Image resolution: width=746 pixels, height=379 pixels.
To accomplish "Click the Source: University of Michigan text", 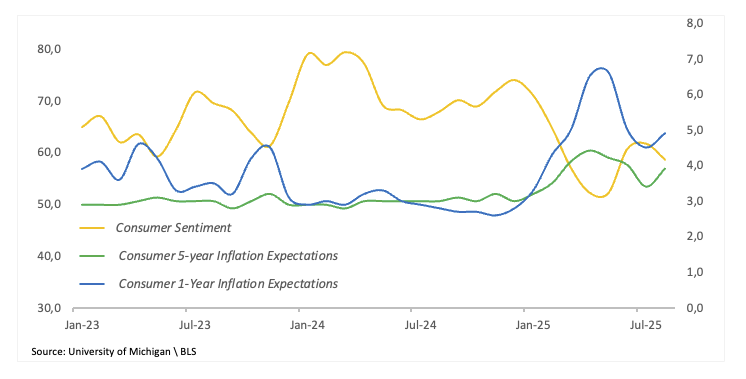I will (101, 352).
